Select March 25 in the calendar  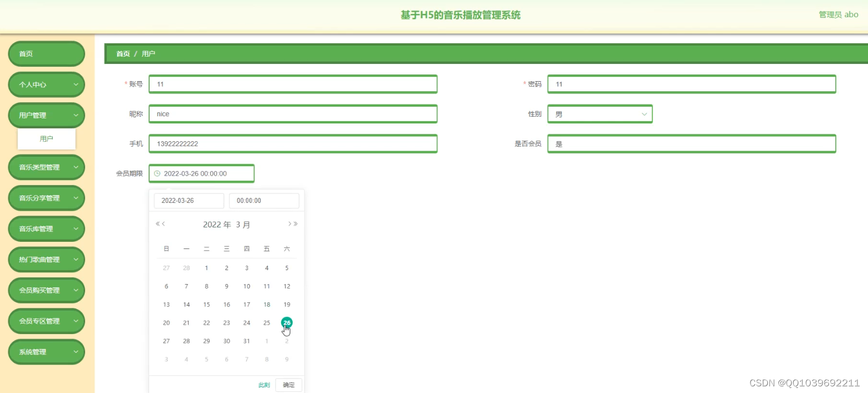[267, 323]
